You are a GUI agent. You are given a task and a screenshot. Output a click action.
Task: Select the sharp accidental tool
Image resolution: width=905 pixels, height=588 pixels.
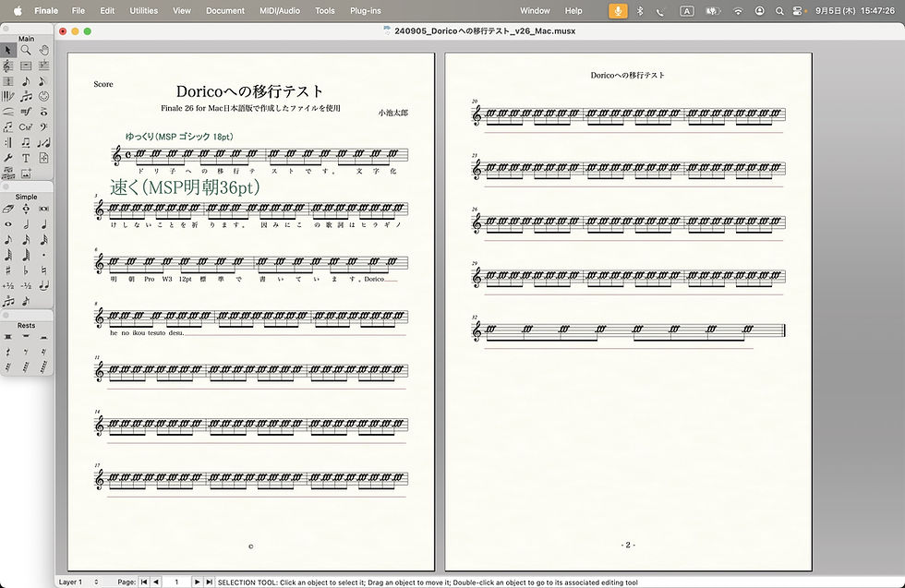click(x=8, y=270)
